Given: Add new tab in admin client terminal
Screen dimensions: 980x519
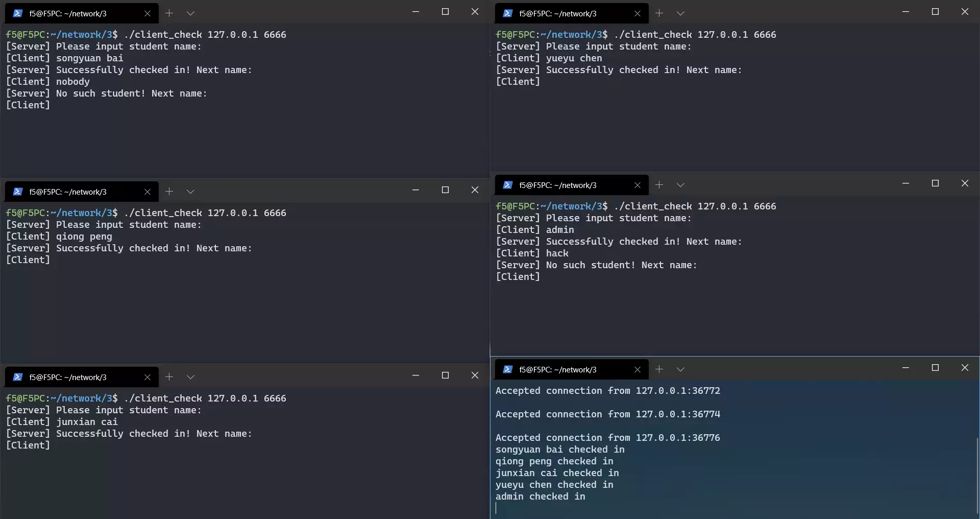Looking at the screenshot, I should point(659,185).
